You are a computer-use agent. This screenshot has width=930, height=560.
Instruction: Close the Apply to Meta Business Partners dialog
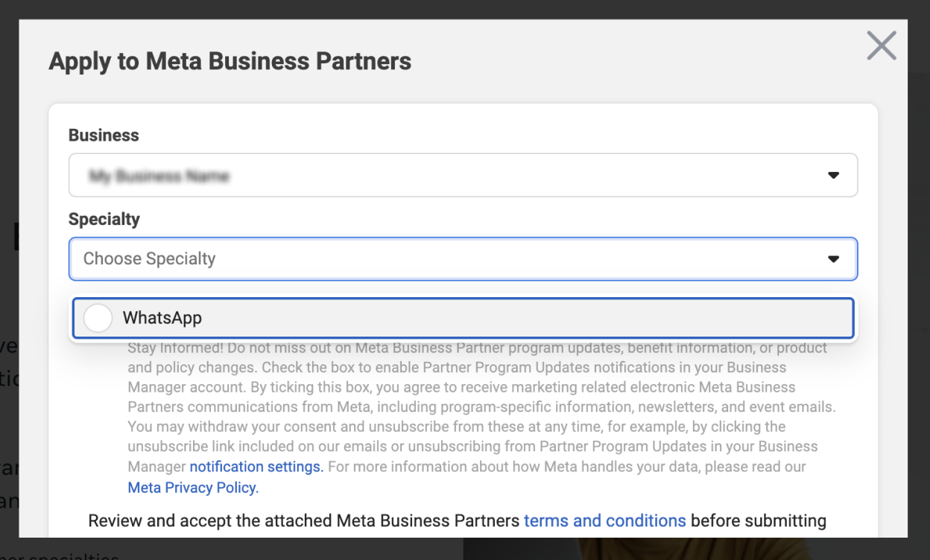click(x=882, y=46)
